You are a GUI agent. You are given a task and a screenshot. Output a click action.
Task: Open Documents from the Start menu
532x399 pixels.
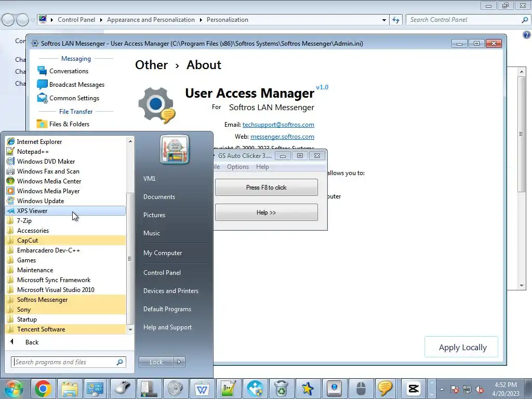159,197
